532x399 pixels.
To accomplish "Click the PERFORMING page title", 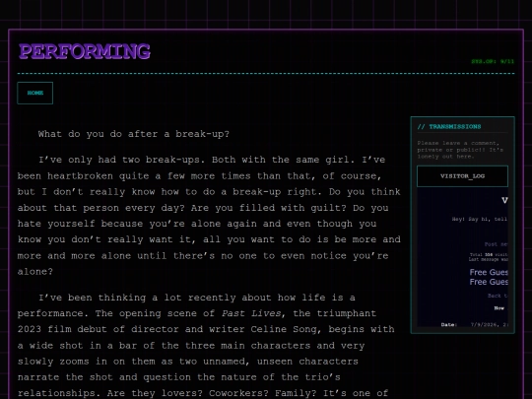I will [x=85, y=51].
